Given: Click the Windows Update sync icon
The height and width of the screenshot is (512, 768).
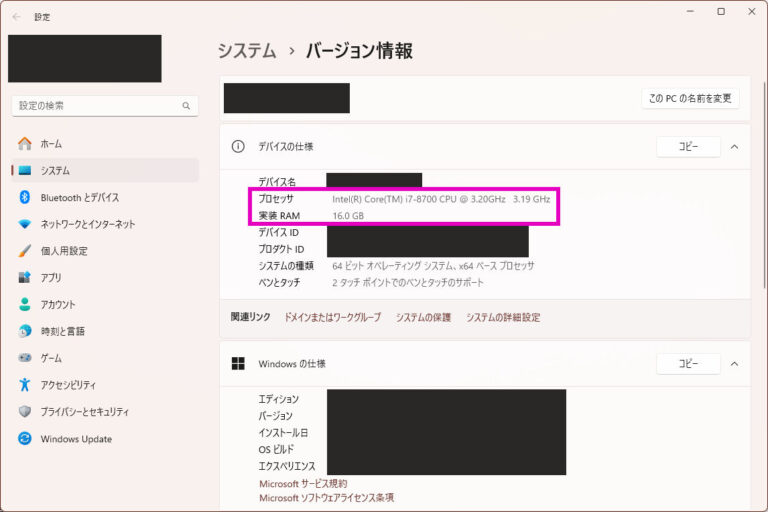Looking at the screenshot, I should [24, 439].
